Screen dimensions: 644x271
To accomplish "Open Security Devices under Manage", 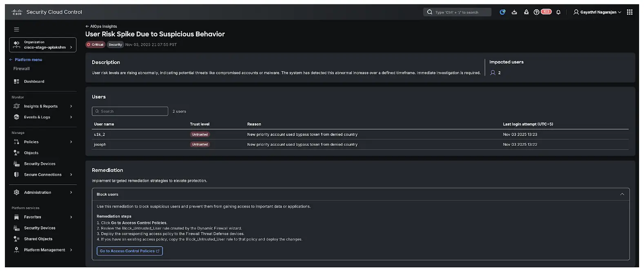I will pos(40,164).
